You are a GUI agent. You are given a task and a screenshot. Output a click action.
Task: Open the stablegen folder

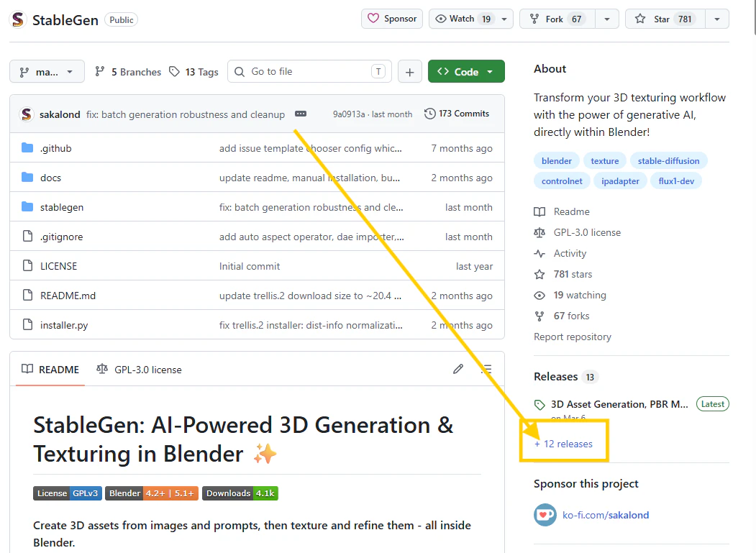coord(62,207)
